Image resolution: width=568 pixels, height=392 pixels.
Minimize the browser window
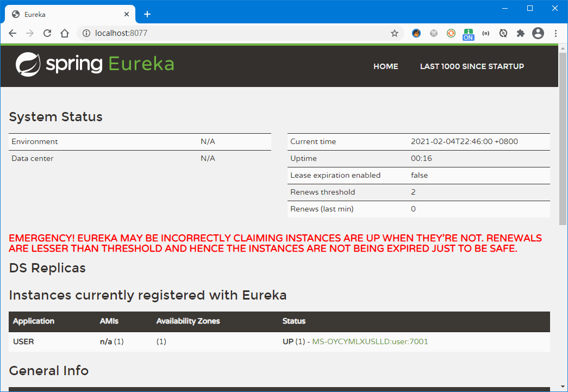coord(505,8)
